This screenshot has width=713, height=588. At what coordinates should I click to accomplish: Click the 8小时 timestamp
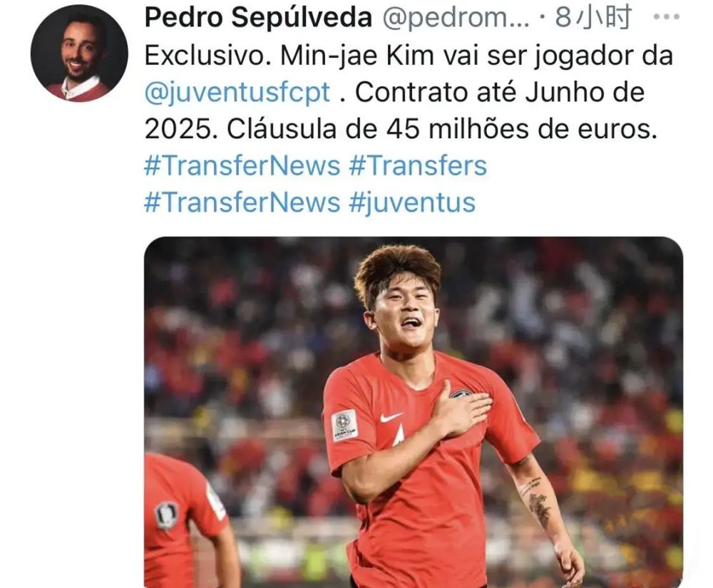click(593, 17)
